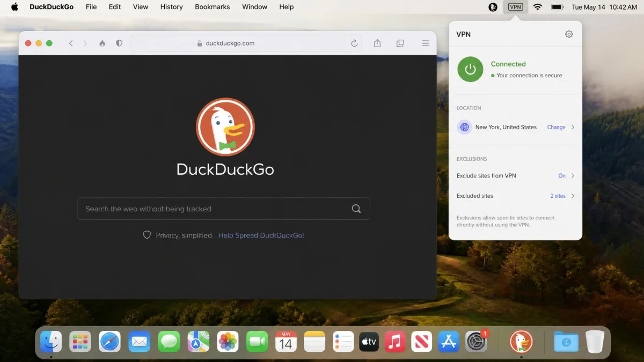This screenshot has width=644, height=362.
Task: Open VPN settings gear icon
Action: point(569,34)
